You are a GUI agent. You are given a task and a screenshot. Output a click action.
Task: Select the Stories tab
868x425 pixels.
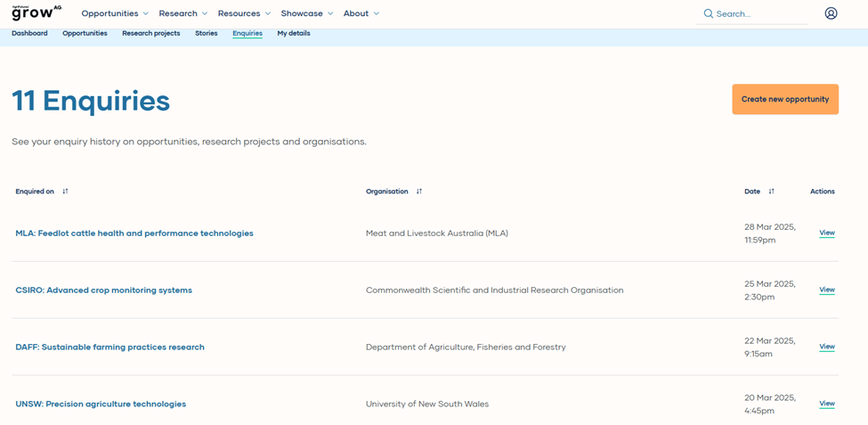point(206,33)
